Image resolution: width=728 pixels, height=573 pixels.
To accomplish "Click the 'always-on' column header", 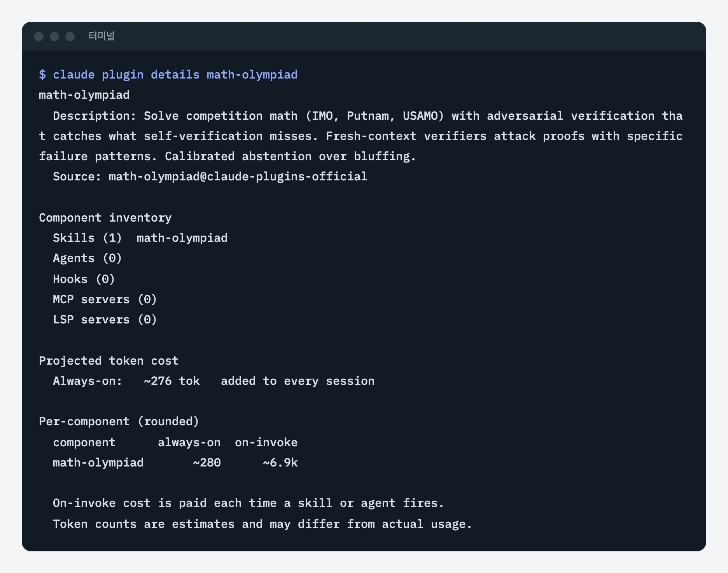I will (189, 442).
